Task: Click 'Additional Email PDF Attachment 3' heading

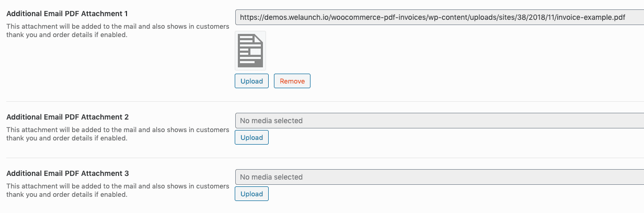Action: pyautogui.click(x=67, y=173)
